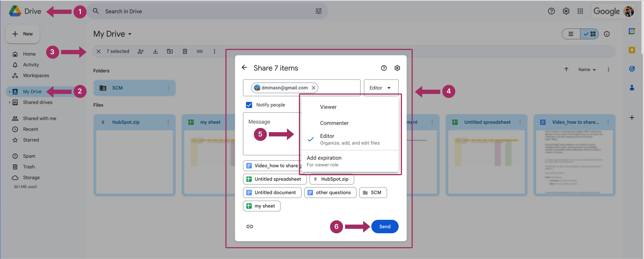The height and width of the screenshot is (259, 644).
Task: Click the share person-add icon in toolbar
Action: click(x=141, y=51)
